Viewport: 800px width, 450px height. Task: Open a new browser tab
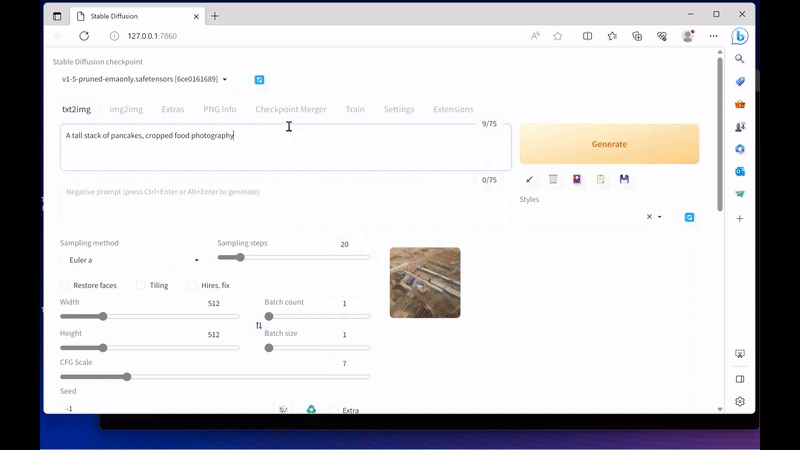[215, 16]
